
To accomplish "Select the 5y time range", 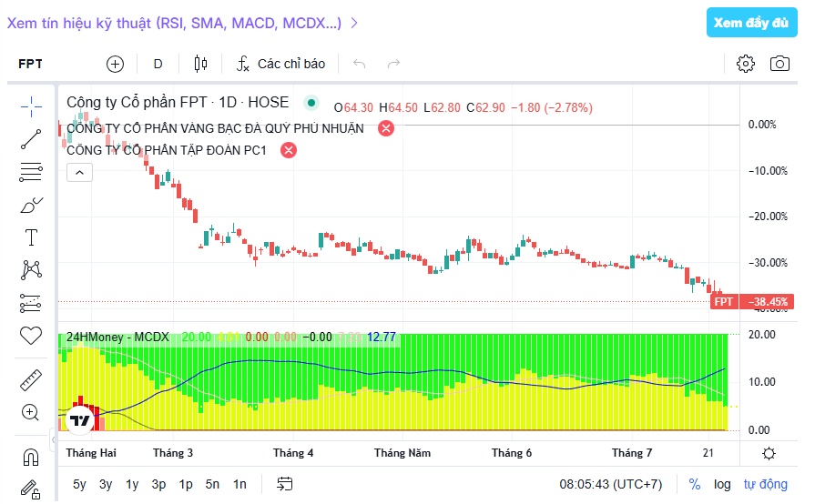I will pyautogui.click(x=79, y=484).
